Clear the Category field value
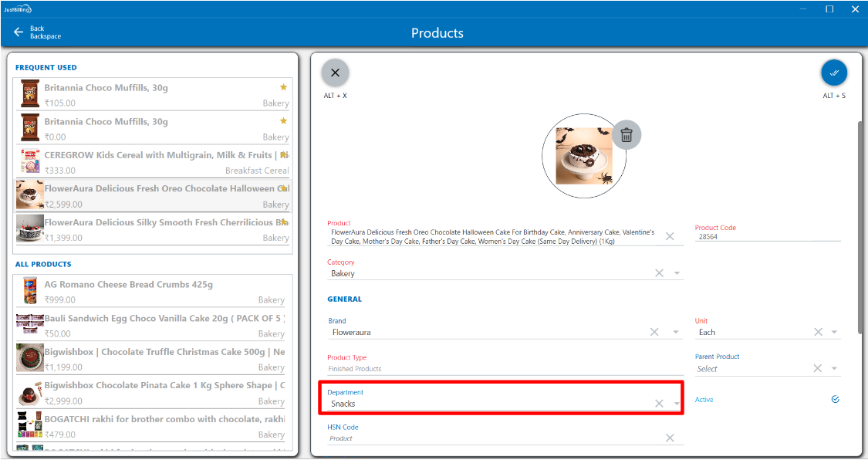Viewport: 868px width, 460px height. [659, 273]
